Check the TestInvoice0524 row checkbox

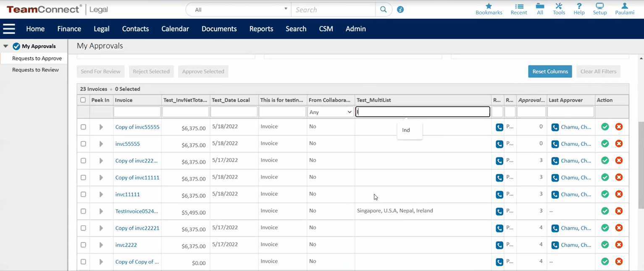(x=83, y=211)
